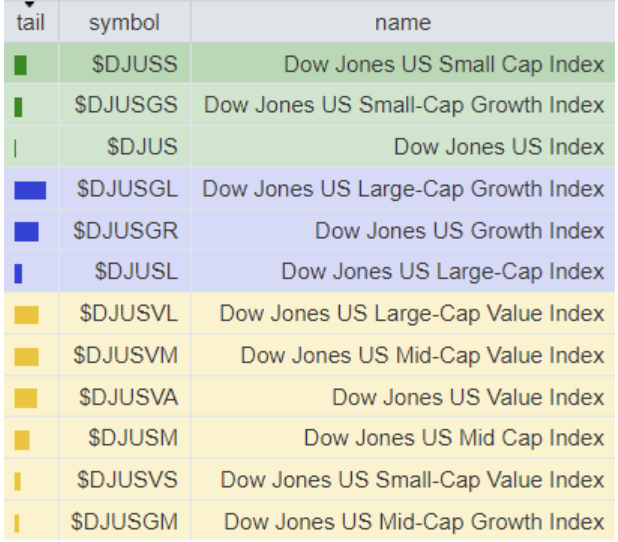Open Dow Jones US Large-Cap Growth Index
The width and height of the screenshot is (618, 542).
403,189
